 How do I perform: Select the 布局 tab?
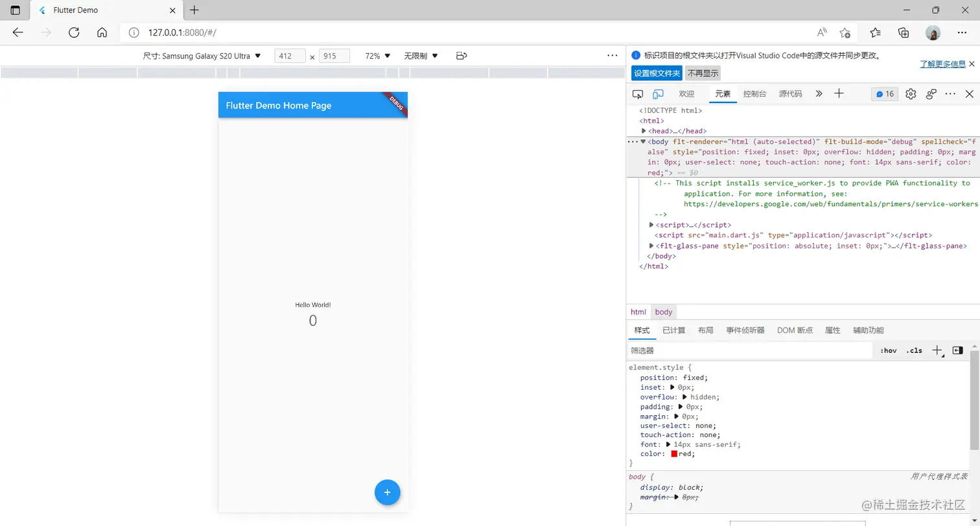pos(706,330)
